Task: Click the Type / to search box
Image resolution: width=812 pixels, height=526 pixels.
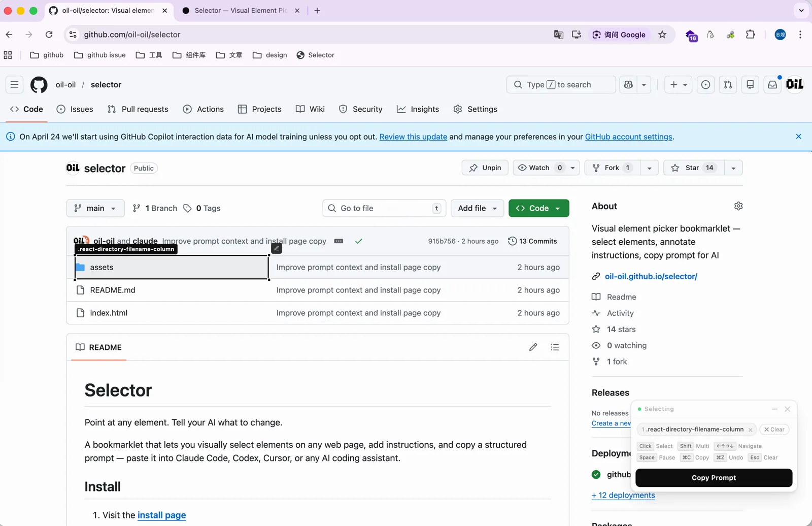Action: point(561,85)
